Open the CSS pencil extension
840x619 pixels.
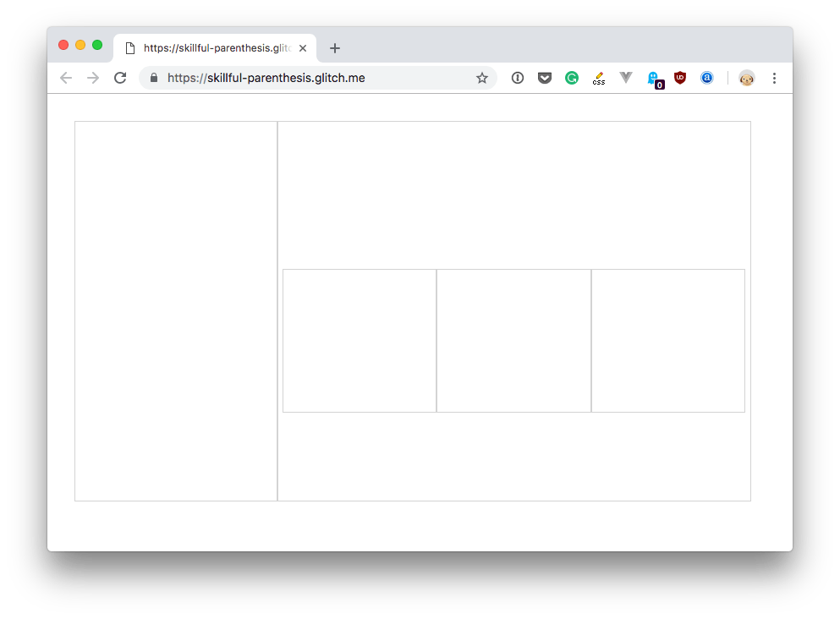click(x=599, y=79)
